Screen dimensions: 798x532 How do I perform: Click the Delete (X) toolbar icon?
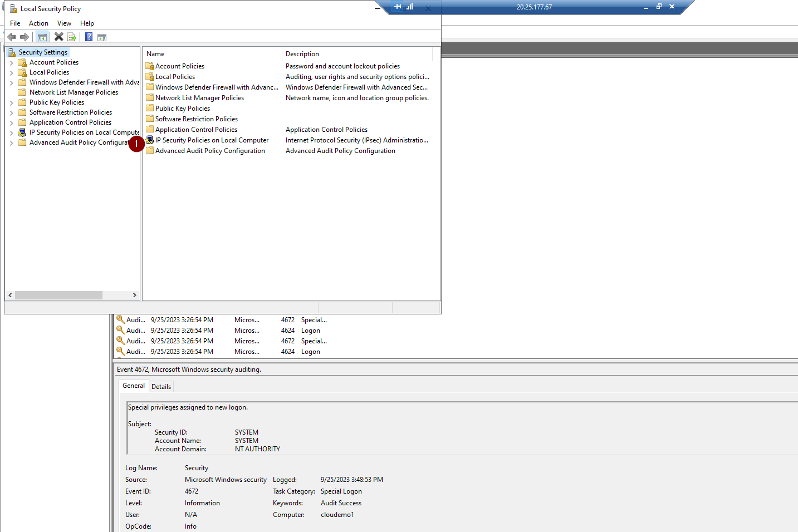pos(58,37)
